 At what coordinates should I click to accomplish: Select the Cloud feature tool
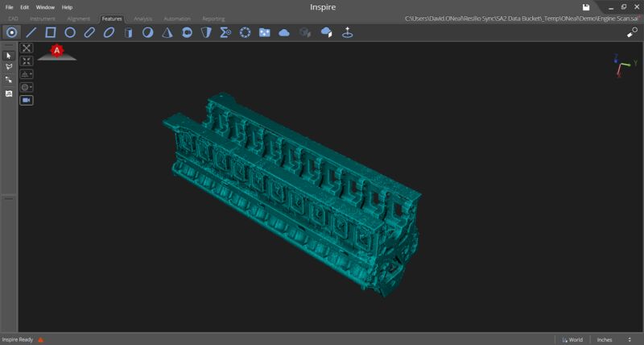284,33
